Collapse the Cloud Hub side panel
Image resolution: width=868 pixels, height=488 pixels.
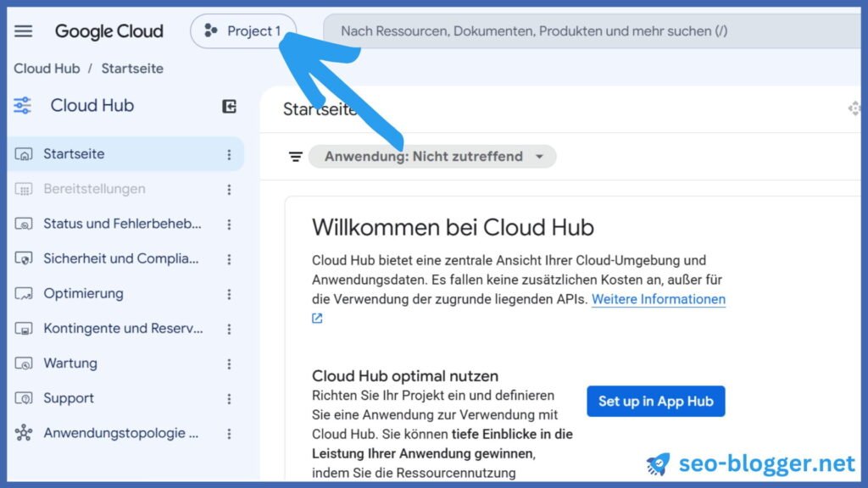pos(229,106)
